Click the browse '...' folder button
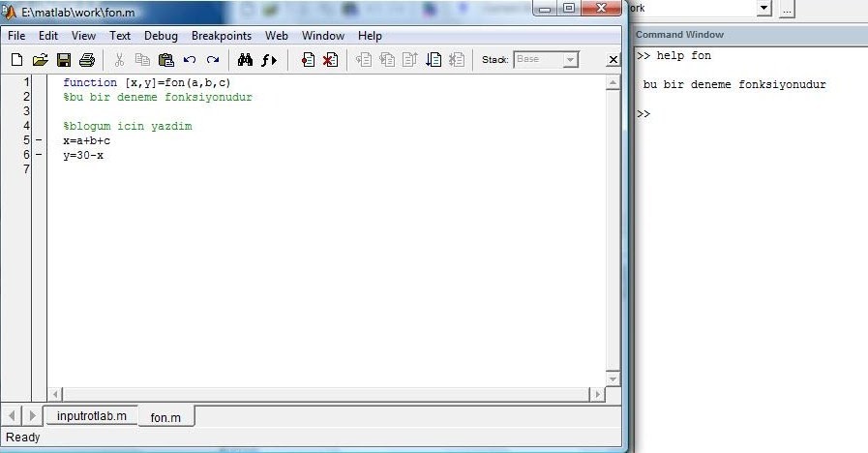The height and width of the screenshot is (453, 868). (787, 9)
